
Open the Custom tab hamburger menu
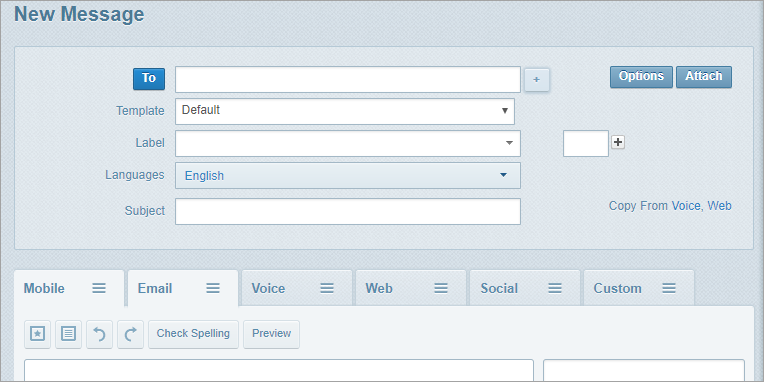pos(669,288)
